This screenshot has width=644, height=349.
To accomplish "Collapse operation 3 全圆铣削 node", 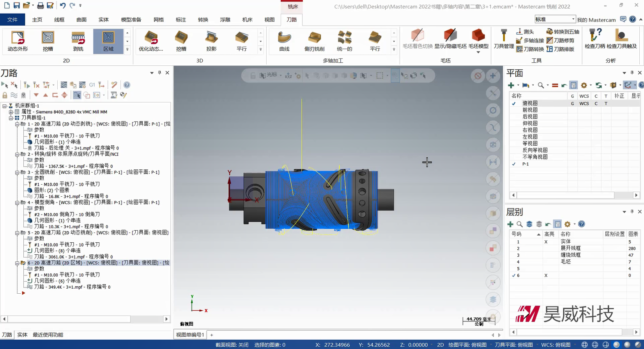I will pos(17,172).
